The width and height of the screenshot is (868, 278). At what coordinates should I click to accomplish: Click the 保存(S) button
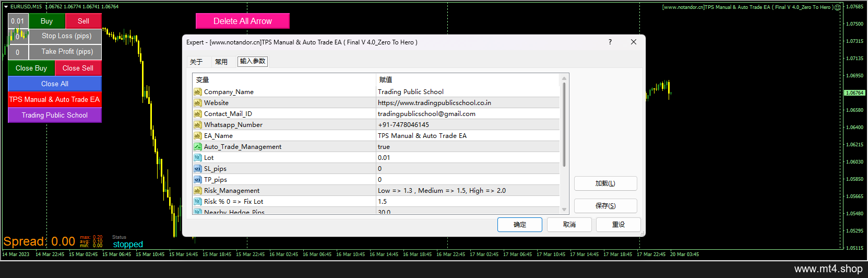point(605,206)
